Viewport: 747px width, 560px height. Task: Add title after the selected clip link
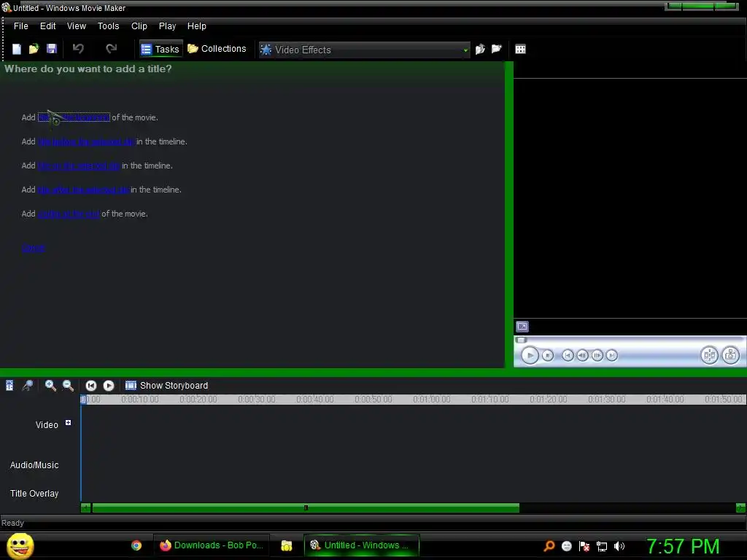tap(83, 190)
